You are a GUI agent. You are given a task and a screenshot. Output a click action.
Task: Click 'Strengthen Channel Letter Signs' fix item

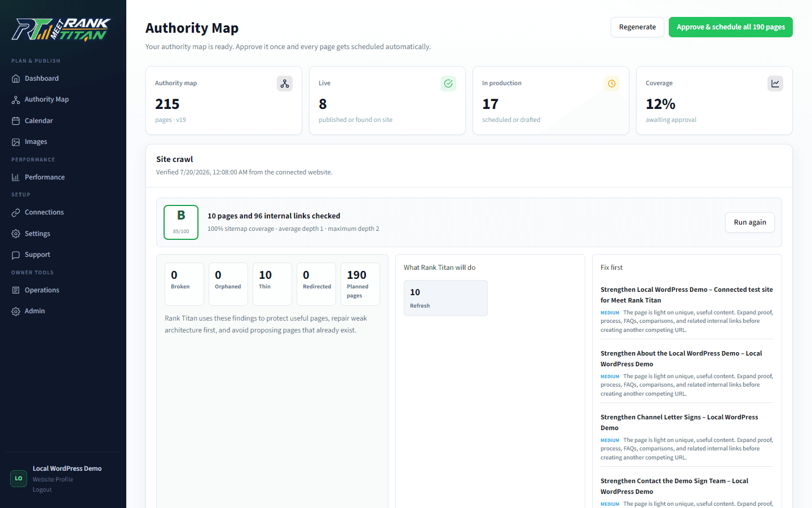[687, 422]
